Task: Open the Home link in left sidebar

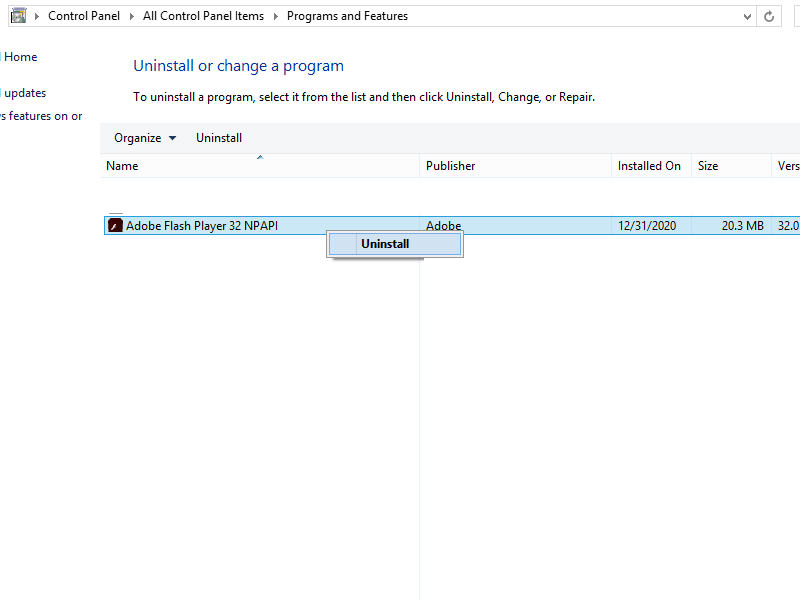Action: 20,57
